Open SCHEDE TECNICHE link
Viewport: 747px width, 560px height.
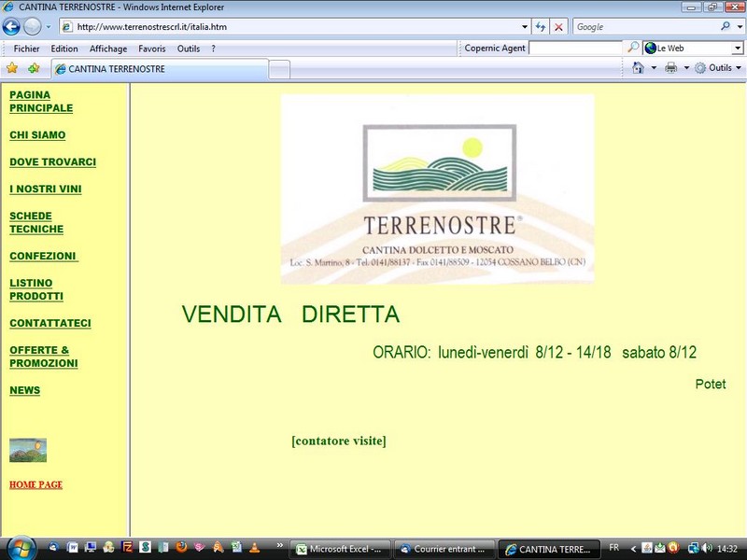(x=36, y=222)
